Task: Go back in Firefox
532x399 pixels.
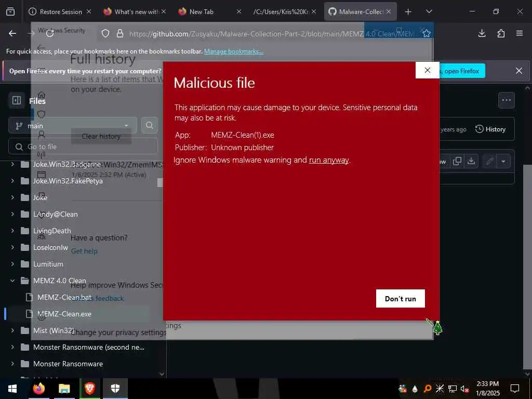Action: (12, 33)
